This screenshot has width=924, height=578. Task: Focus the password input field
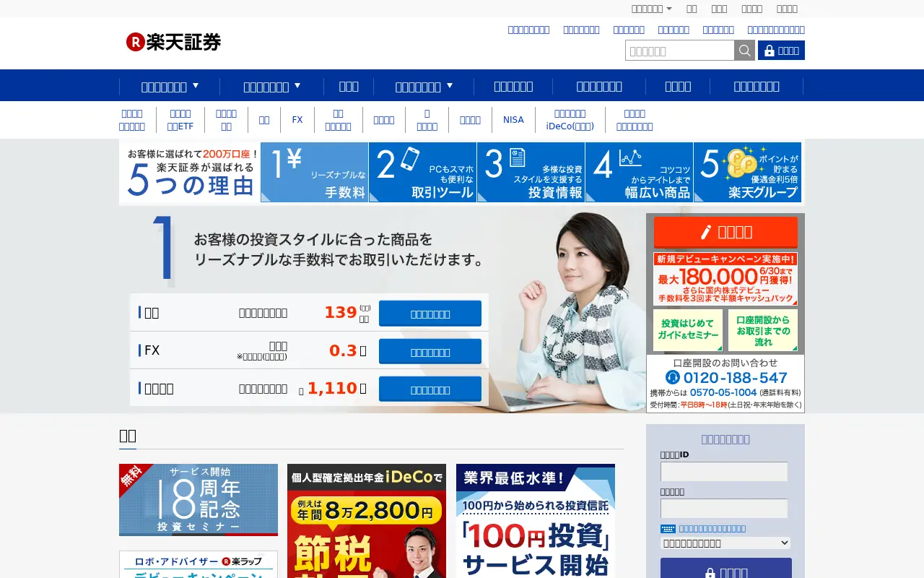point(724,508)
